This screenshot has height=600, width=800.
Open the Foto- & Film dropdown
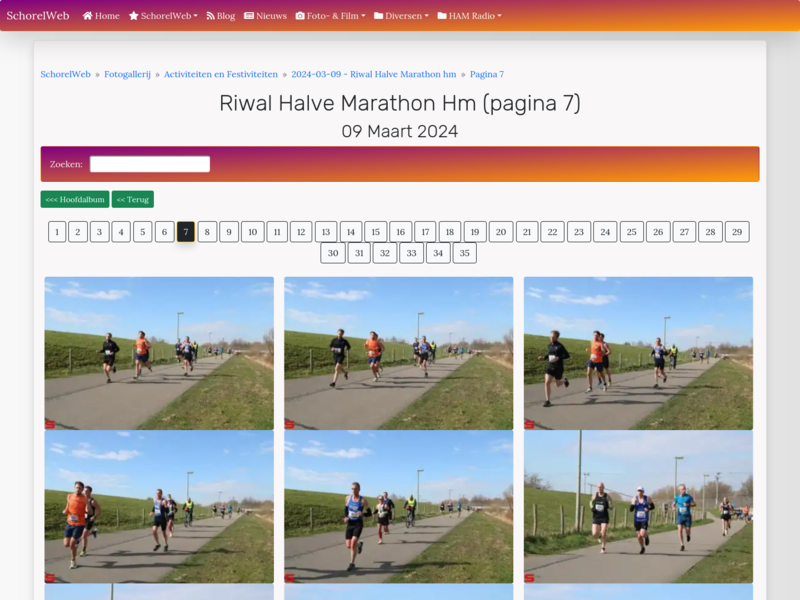pyautogui.click(x=331, y=16)
